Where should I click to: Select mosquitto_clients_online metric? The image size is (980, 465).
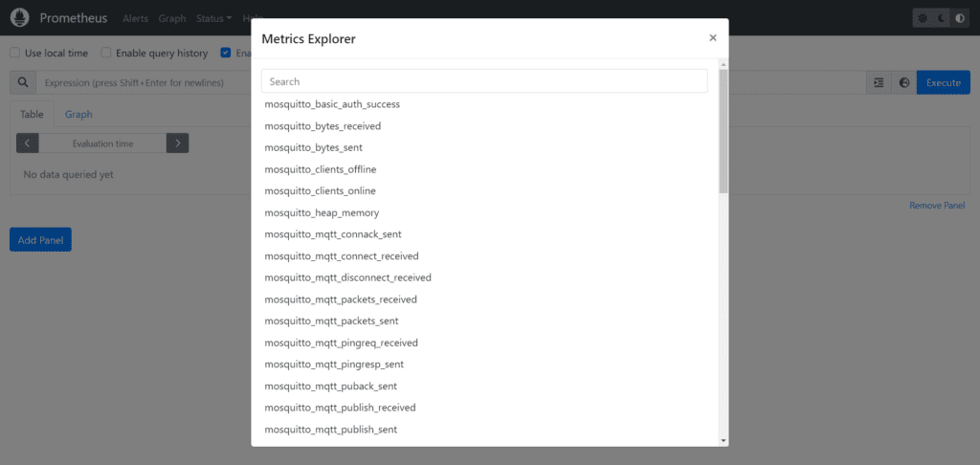(320, 190)
